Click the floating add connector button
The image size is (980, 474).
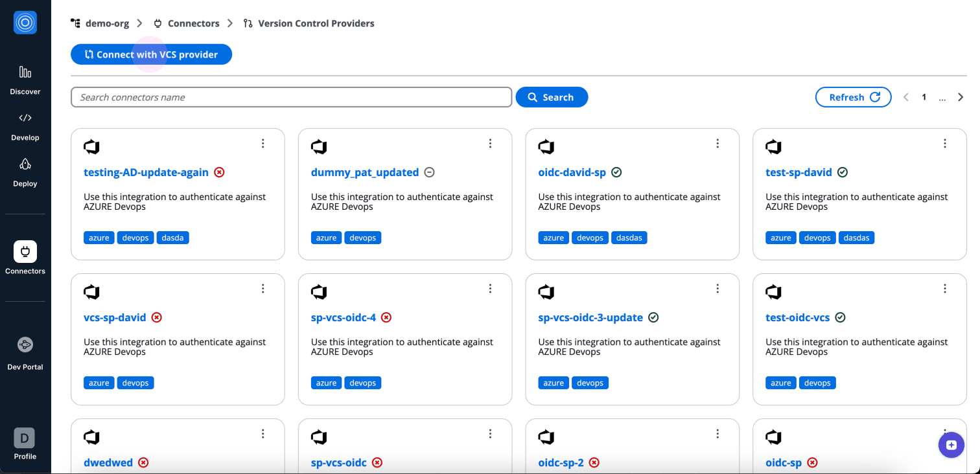[951, 445]
